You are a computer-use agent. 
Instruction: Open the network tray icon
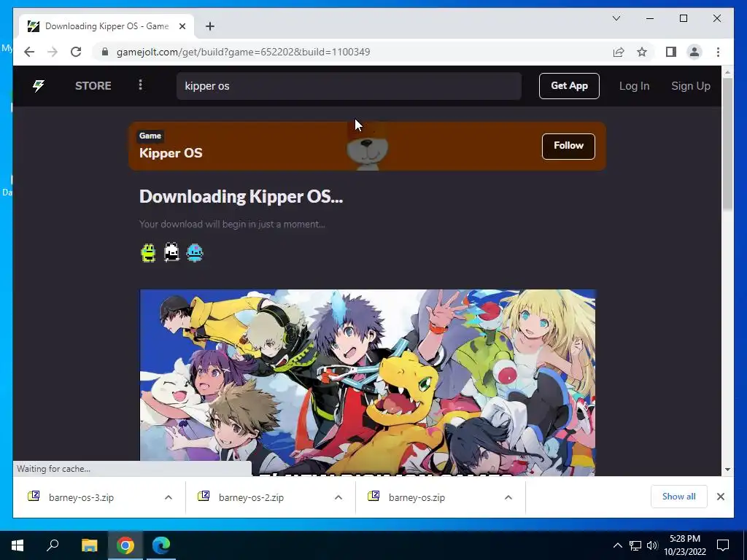tap(635, 545)
